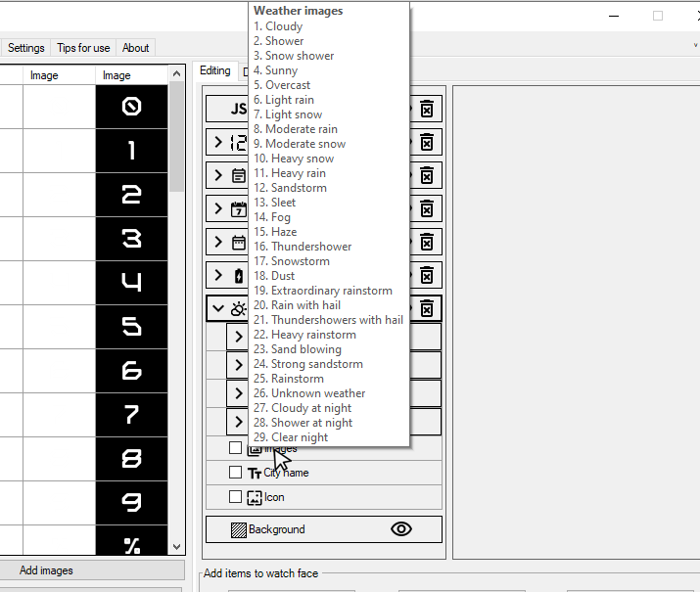The width and height of the screenshot is (700, 592).
Task: Check the City name checkbox
Action: tap(235, 472)
